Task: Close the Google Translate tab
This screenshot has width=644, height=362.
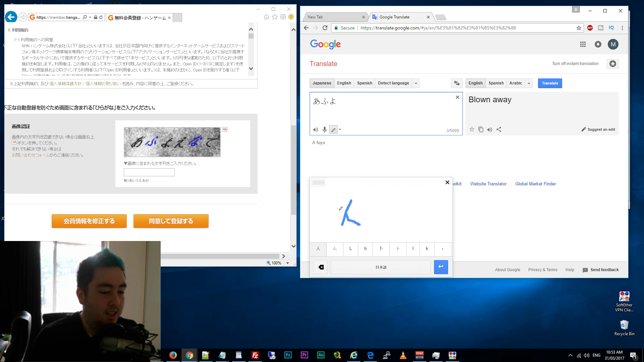Action: [x=428, y=17]
